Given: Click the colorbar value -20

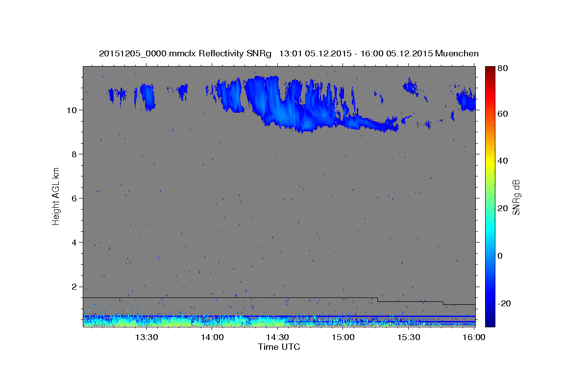Looking at the screenshot, I should [504, 303].
